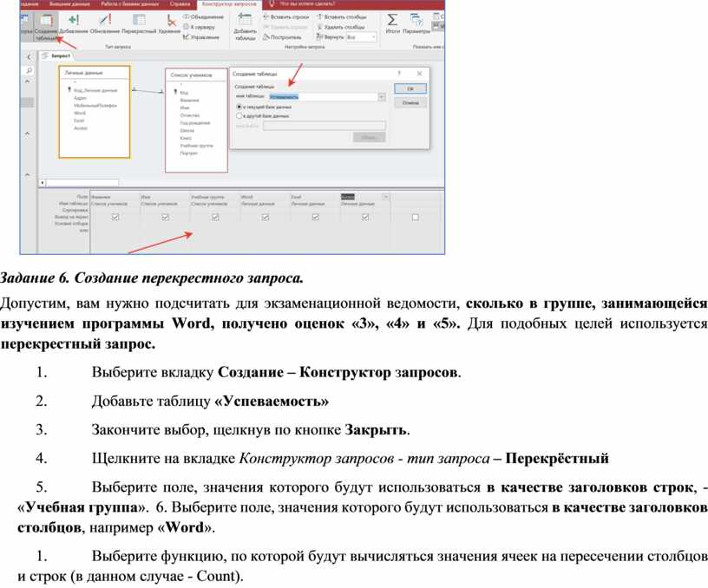This screenshot has width=708, height=588.
Task: Toggle the show checkbox for Excel column
Action: (x=316, y=217)
